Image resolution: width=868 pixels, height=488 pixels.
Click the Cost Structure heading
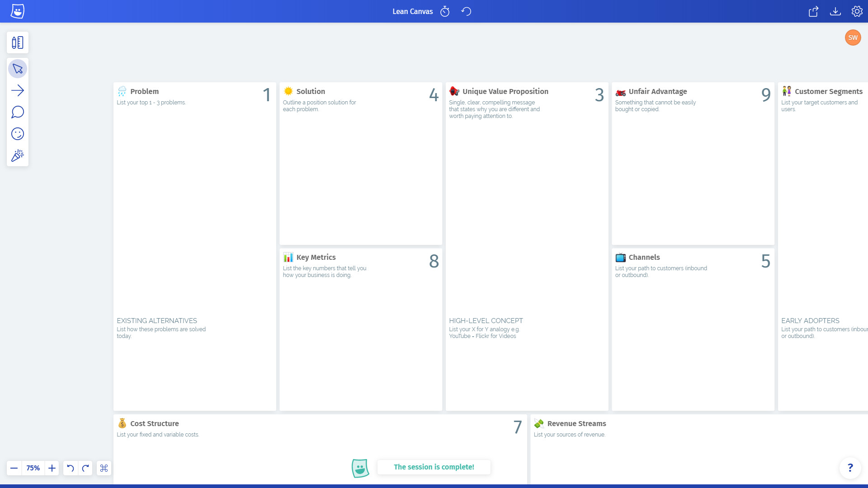tap(154, 423)
